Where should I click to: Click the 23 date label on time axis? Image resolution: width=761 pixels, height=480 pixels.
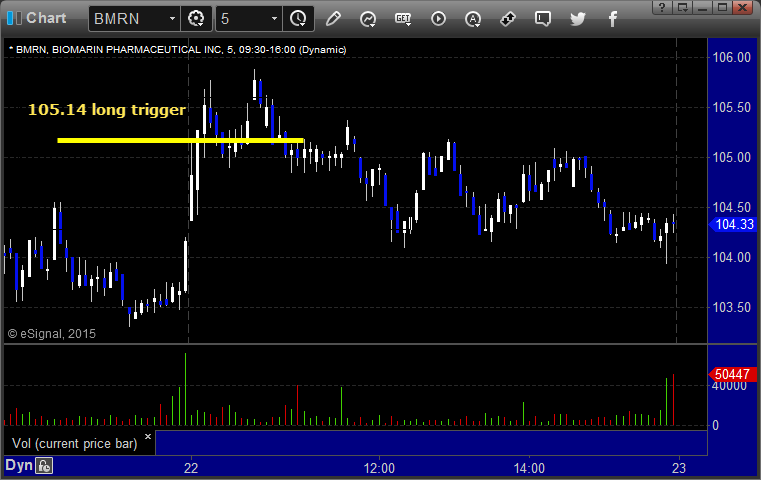click(679, 468)
